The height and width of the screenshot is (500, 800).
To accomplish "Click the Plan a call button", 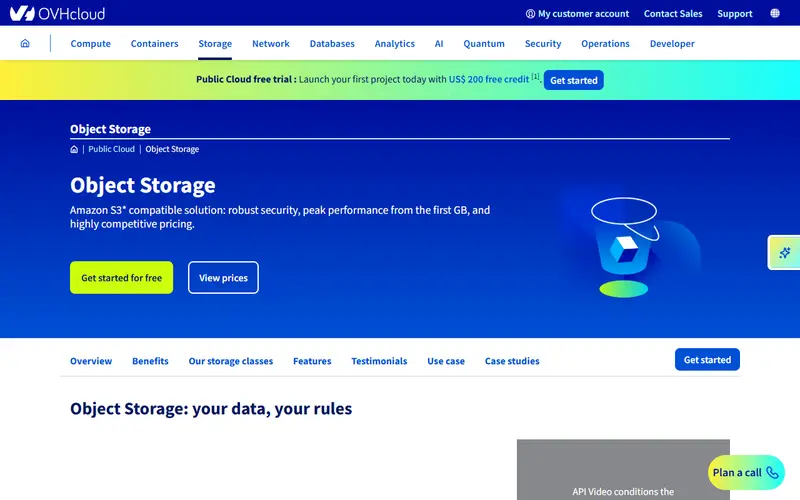I will (x=746, y=472).
